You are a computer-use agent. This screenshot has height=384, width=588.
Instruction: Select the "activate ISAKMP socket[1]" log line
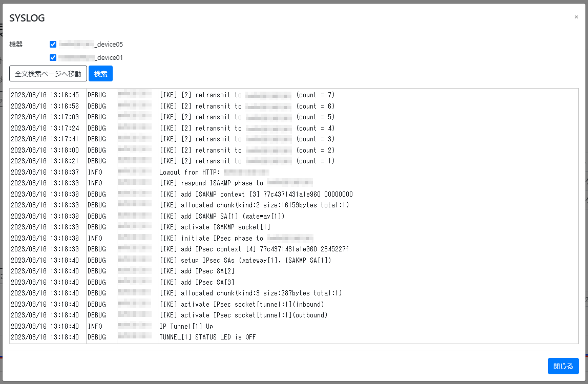point(215,227)
